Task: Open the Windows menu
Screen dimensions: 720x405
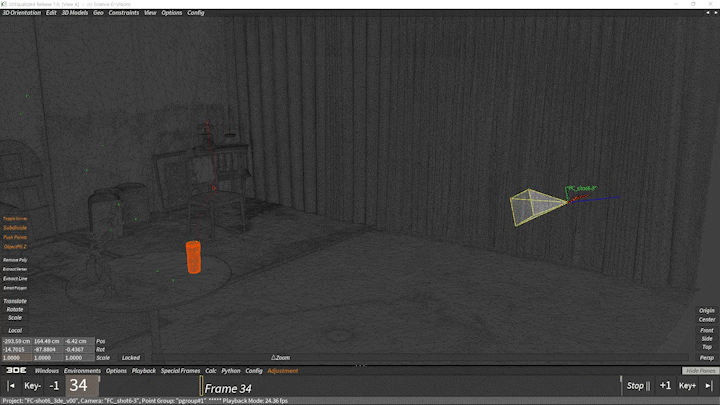Action: 47,371
